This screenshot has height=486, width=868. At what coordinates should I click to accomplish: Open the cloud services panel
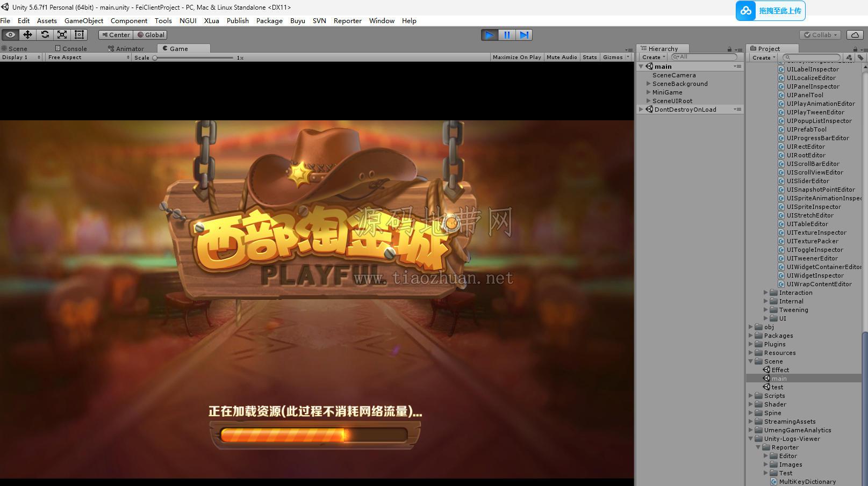(855, 35)
